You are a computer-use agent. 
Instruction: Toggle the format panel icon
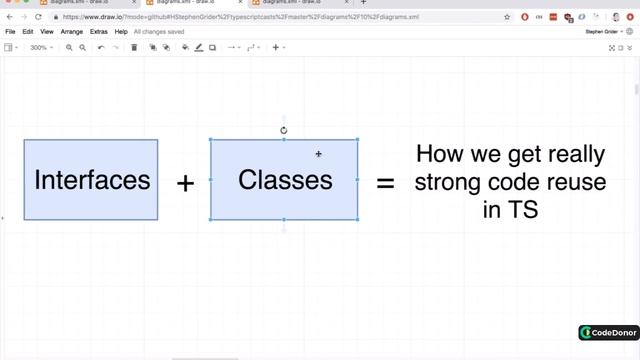pyautogui.click(x=621, y=48)
